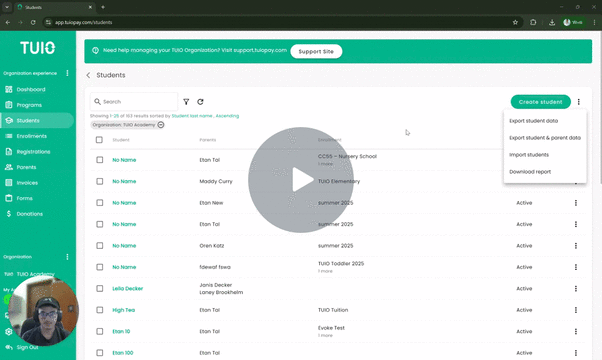This screenshot has width=602, height=360.
Task: Check the No Name row with fdewaf fswa
Action: [99, 267]
